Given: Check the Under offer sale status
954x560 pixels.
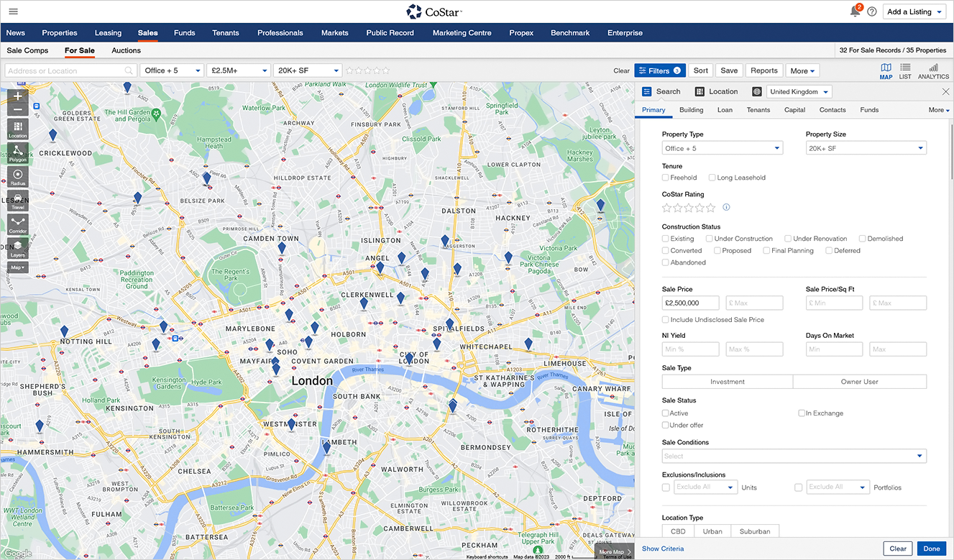Looking at the screenshot, I should click(x=666, y=426).
